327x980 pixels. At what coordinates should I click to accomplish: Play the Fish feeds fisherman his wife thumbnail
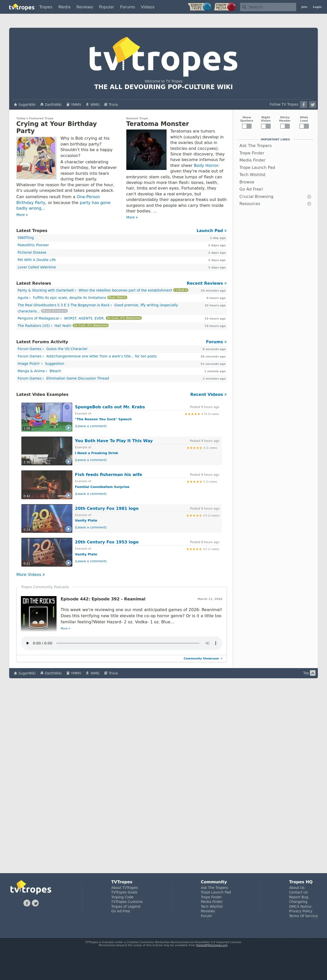[x=47, y=485]
